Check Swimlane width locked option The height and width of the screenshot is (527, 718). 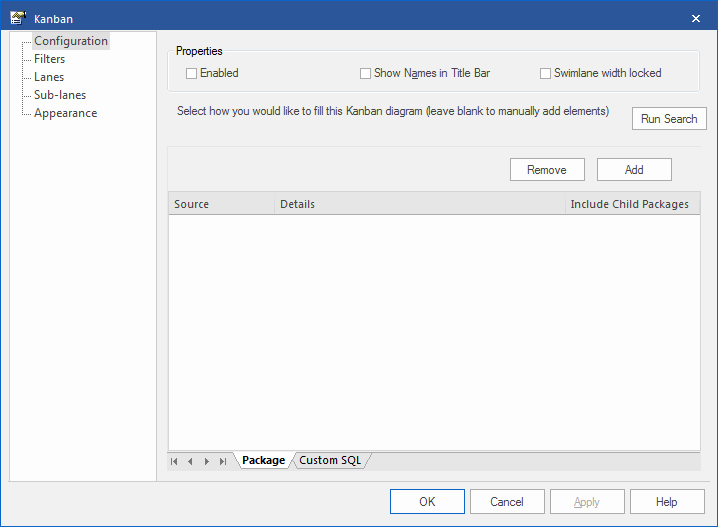[x=546, y=73]
